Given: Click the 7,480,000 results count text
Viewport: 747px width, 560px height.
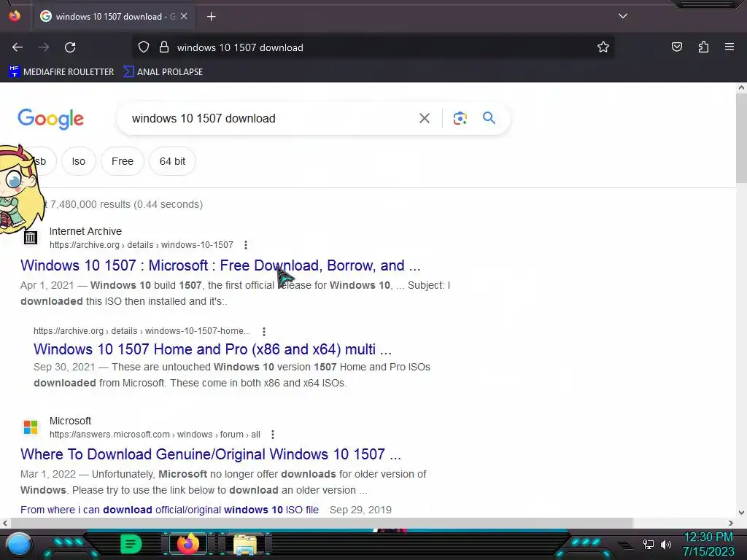Looking at the screenshot, I should 126,204.
